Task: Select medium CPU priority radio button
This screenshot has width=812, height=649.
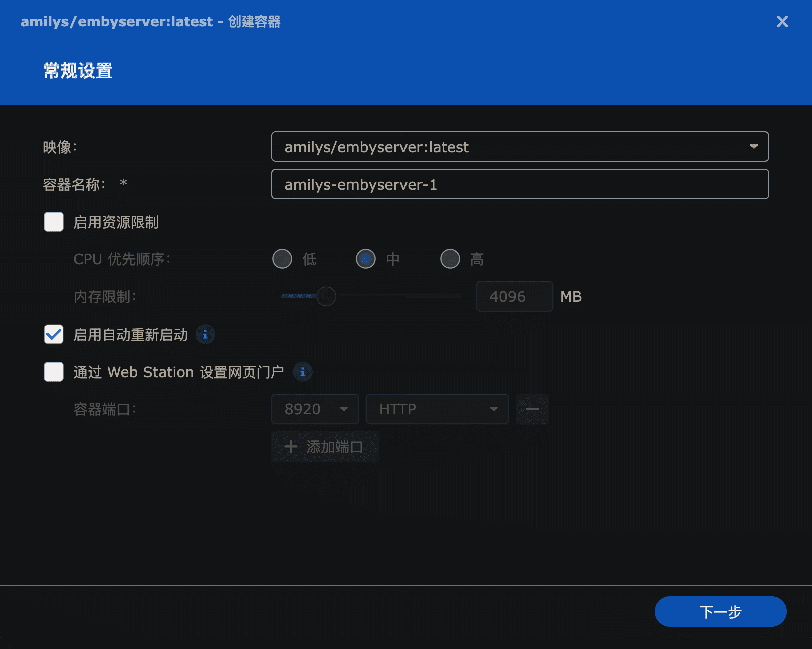Action: click(366, 259)
